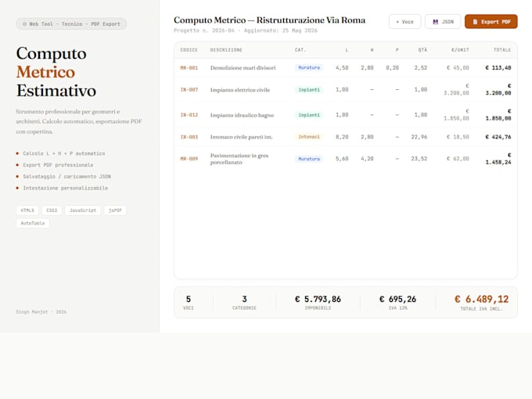Click description Pavimentazione in gres porcellanato
532x399 pixels.
(x=239, y=159)
